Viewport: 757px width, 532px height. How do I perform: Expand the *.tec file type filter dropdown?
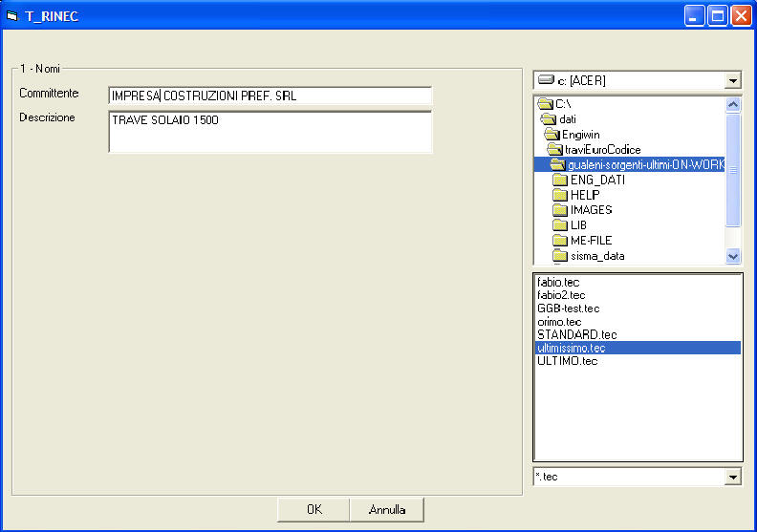click(x=733, y=477)
